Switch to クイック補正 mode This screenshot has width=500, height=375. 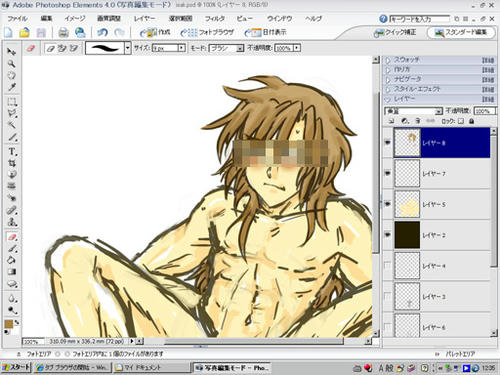click(395, 33)
